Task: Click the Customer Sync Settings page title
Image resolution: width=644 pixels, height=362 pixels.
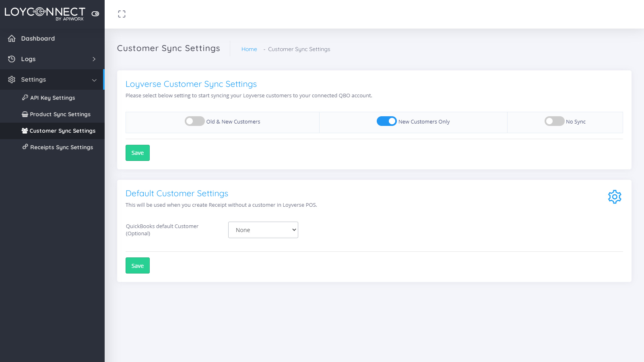Action: [x=169, y=48]
